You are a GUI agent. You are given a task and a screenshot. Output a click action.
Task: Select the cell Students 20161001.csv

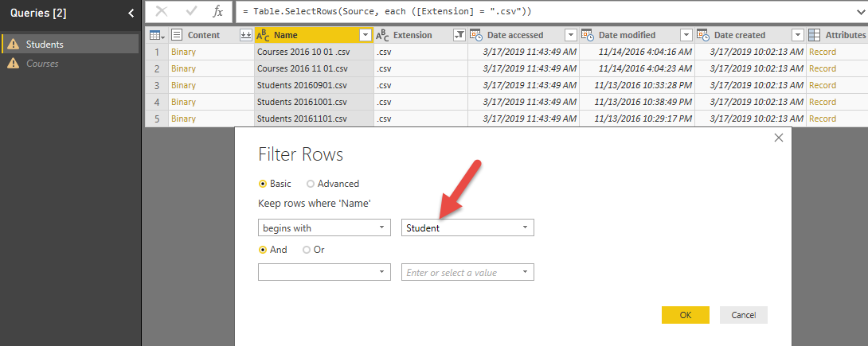314,102
